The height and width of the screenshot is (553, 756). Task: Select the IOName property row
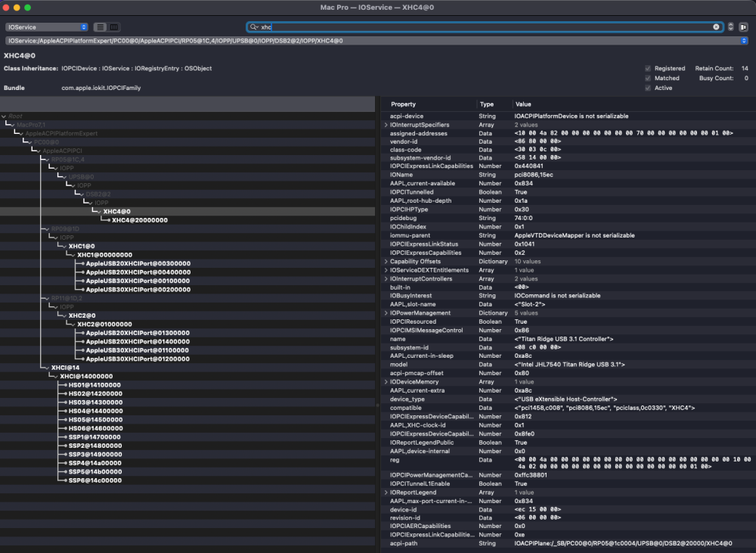point(568,176)
